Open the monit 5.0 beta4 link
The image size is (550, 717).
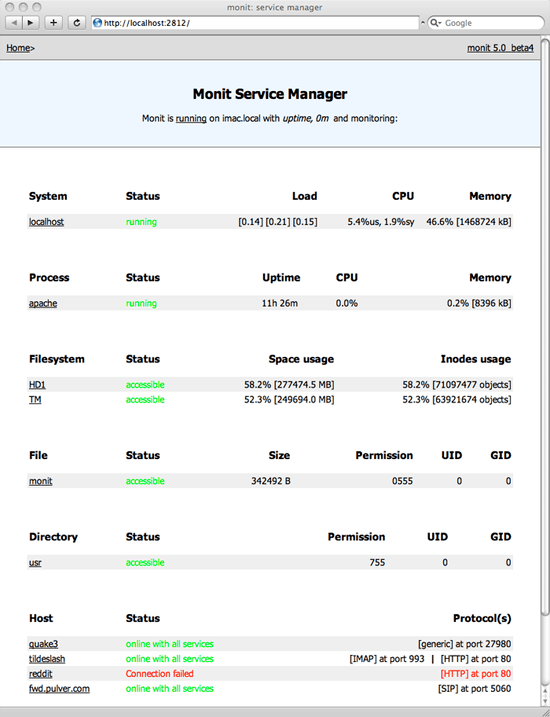point(500,48)
